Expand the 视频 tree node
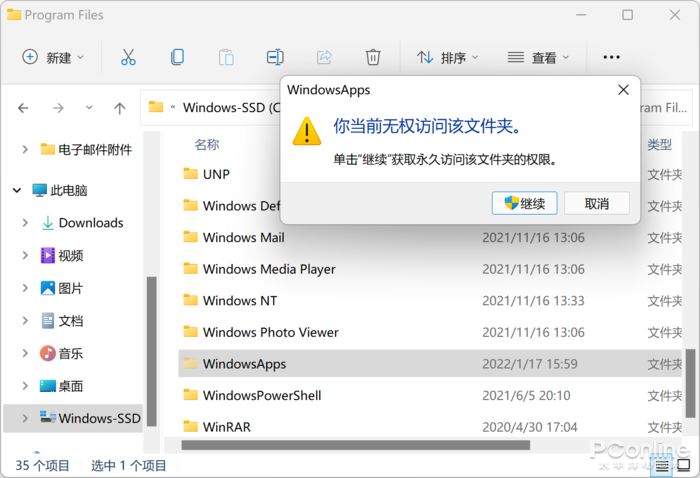Screen dimensions: 700x478 (x=25, y=255)
